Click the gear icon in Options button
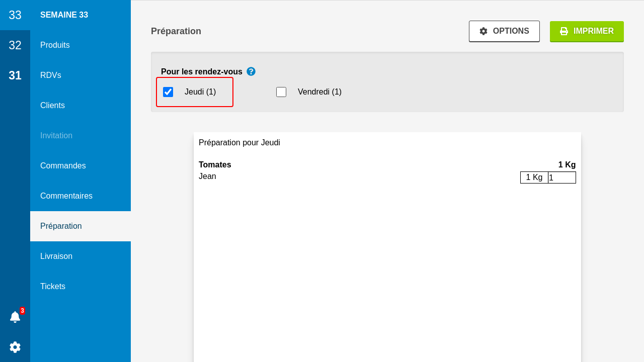644x362 pixels. click(x=484, y=31)
